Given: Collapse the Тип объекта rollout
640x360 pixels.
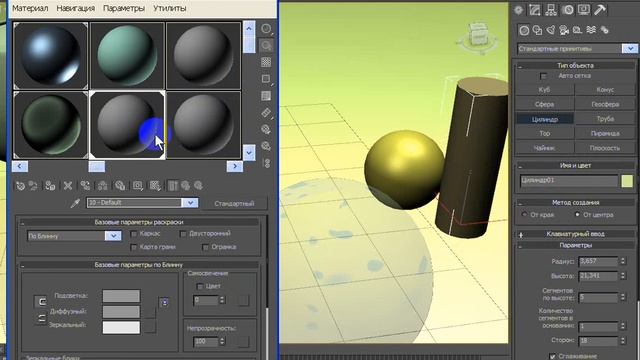Looking at the screenshot, I should tap(520, 66).
